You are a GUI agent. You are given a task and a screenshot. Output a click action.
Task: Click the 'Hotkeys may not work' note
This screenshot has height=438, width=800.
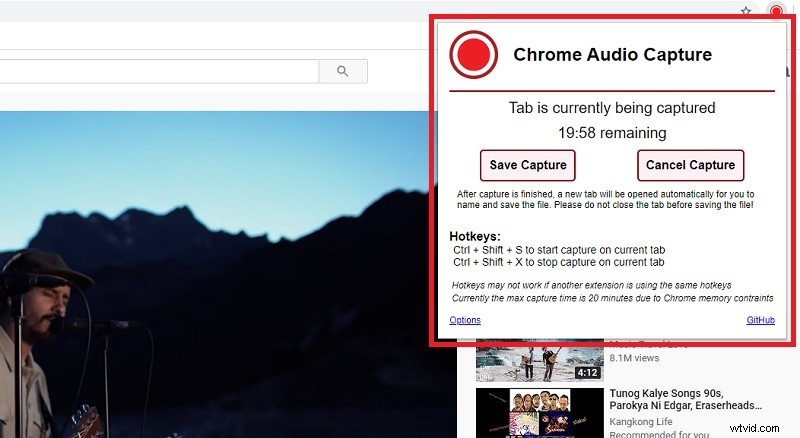[x=591, y=285]
